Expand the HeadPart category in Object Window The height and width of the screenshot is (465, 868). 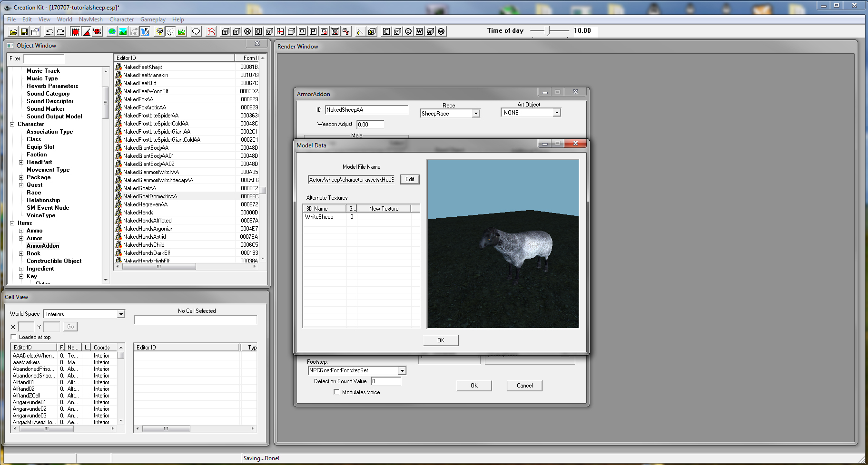click(21, 162)
